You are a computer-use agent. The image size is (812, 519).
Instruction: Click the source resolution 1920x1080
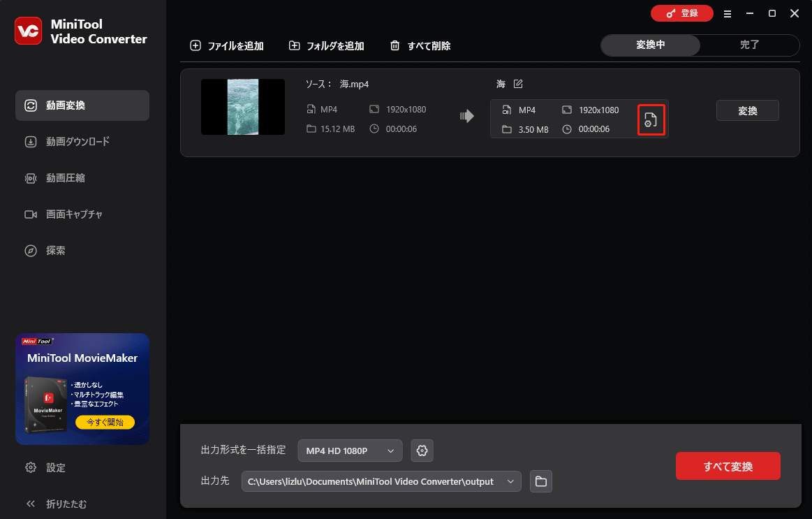click(406, 109)
